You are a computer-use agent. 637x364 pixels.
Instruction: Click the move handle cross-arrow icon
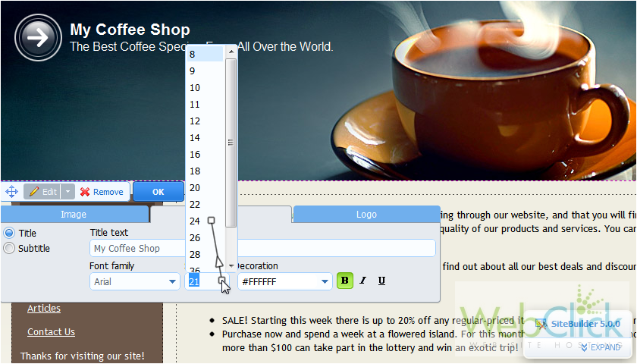coord(11,191)
